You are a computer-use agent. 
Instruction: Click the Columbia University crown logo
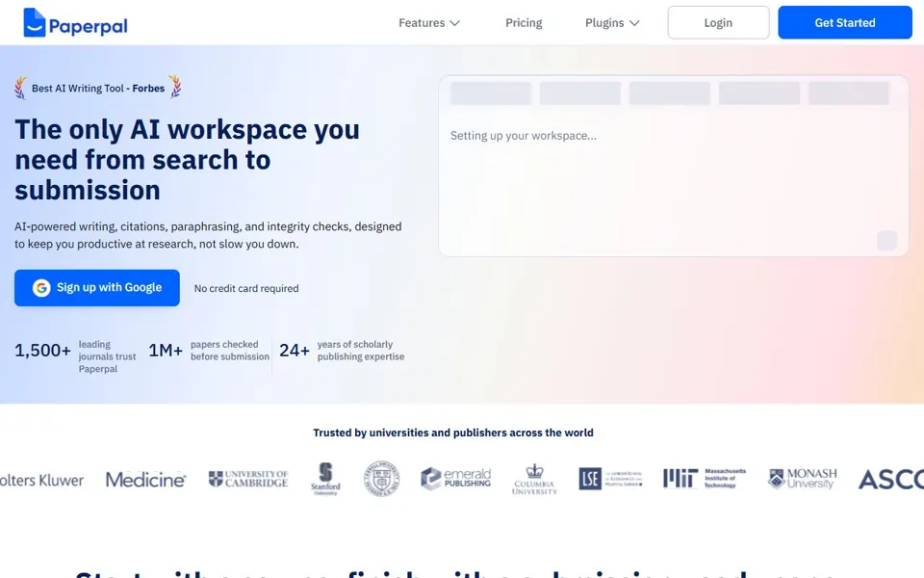(534, 479)
